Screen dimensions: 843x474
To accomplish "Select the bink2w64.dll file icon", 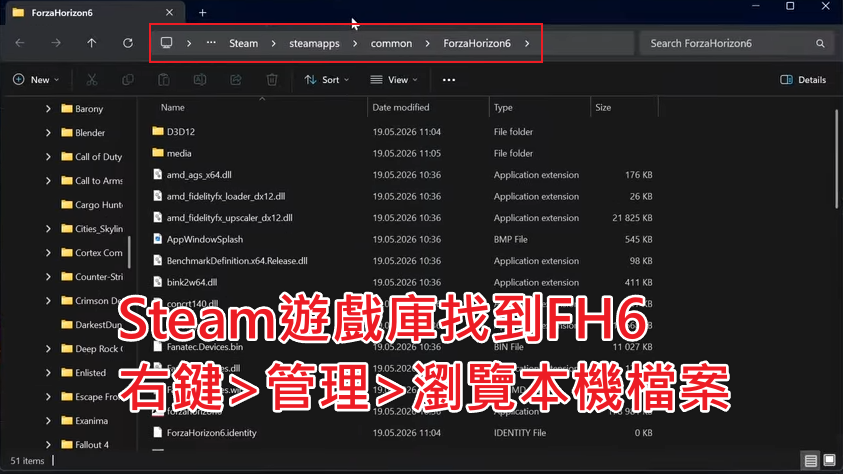I will (x=158, y=282).
